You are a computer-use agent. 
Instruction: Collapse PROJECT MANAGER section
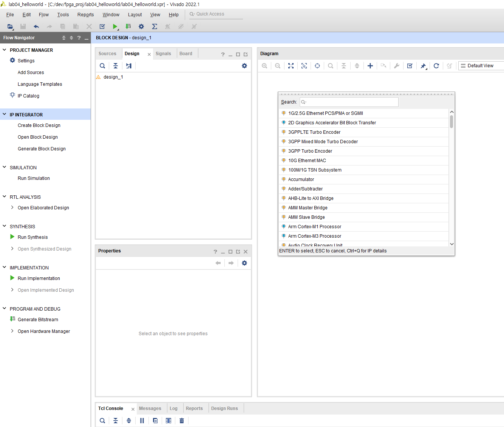pyautogui.click(x=5, y=50)
